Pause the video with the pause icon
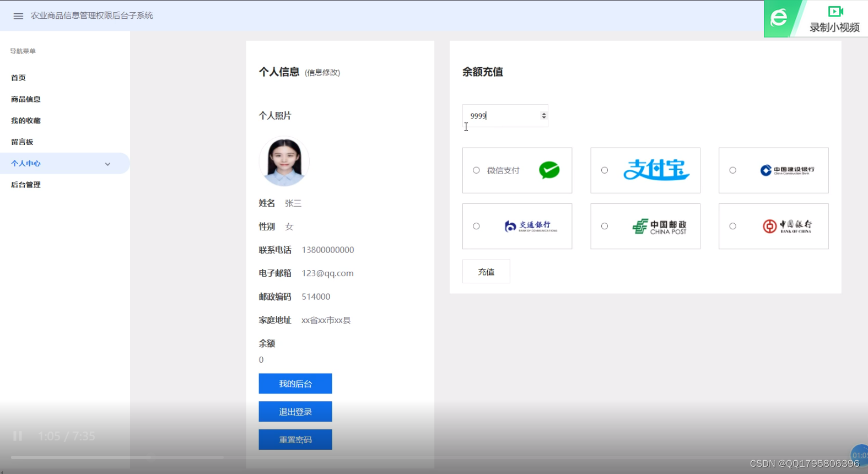 [18, 436]
